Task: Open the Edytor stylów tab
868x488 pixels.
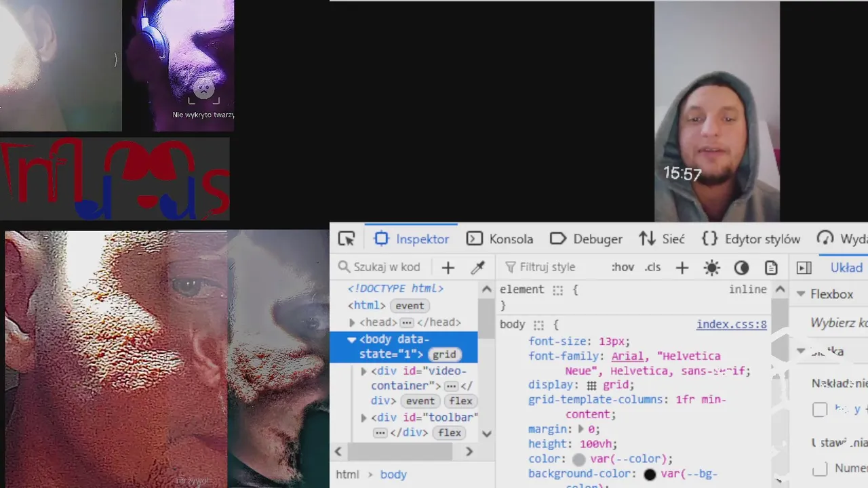Action: coord(751,239)
